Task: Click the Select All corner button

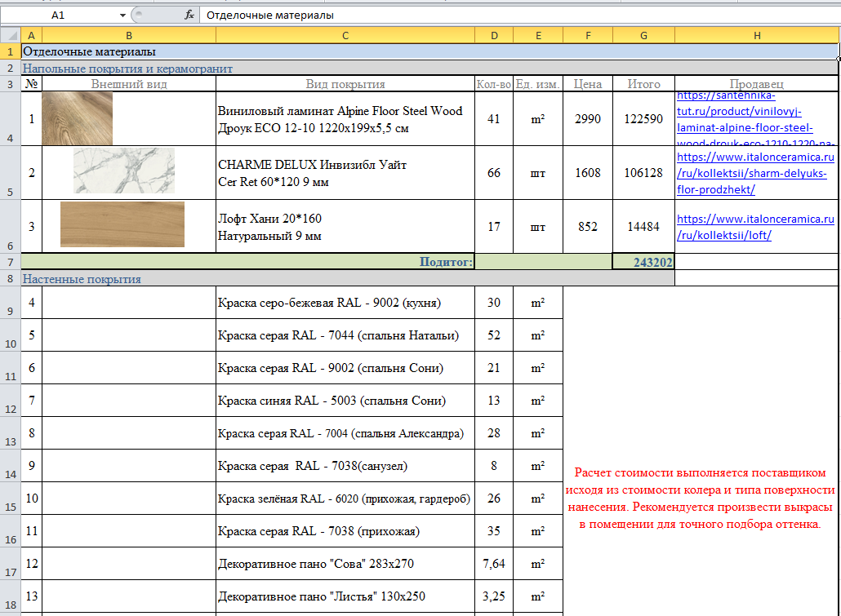Action: (10, 35)
